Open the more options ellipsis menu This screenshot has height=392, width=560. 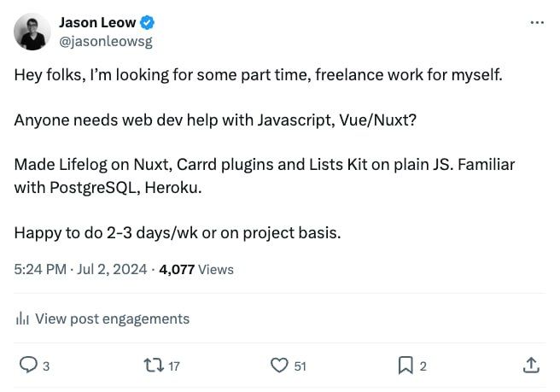point(536,22)
